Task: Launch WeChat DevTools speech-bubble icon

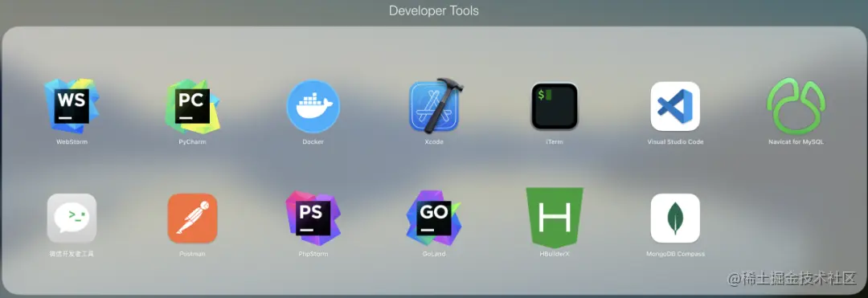Action: pyautogui.click(x=72, y=218)
